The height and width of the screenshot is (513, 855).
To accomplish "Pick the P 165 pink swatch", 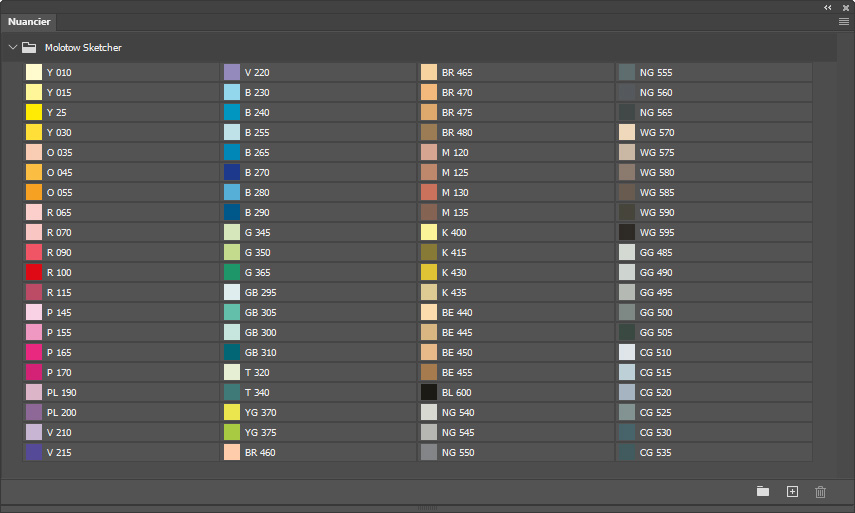I will pyautogui.click(x=34, y=353).
